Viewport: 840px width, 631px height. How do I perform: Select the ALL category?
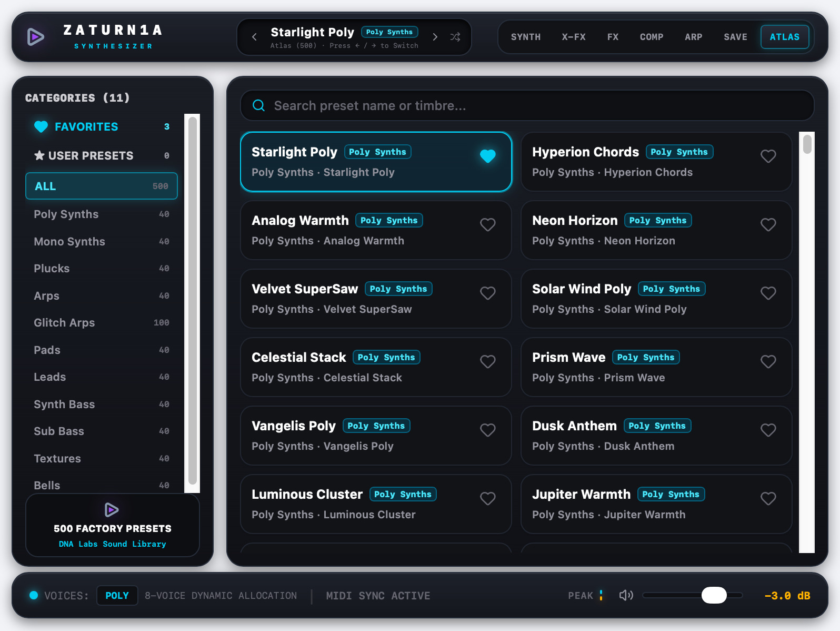click(102, 186)
